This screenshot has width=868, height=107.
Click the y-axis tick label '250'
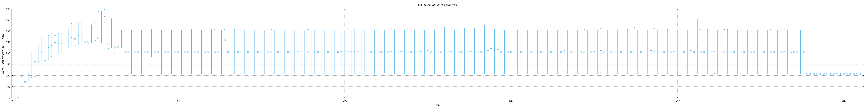[x=8, y=42]
